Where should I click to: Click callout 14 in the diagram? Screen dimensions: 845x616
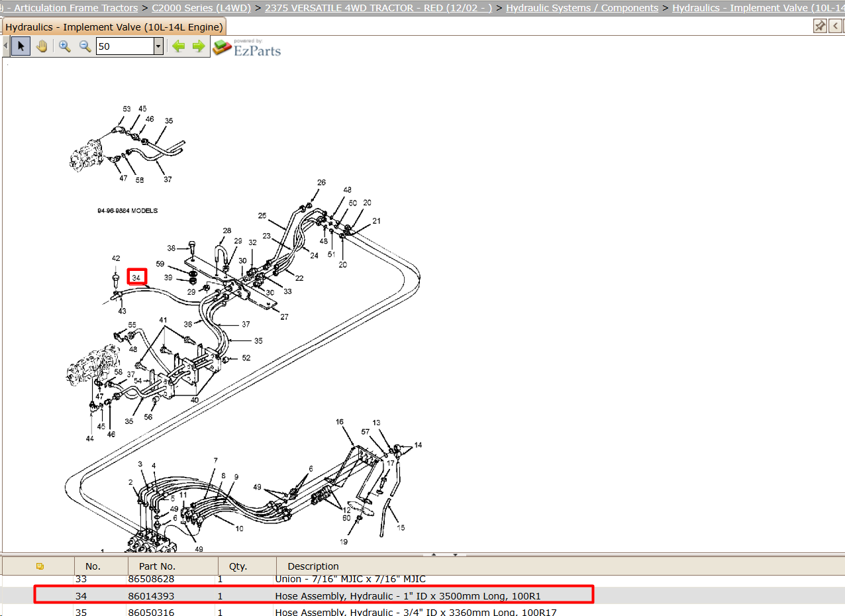pos(418,444)
